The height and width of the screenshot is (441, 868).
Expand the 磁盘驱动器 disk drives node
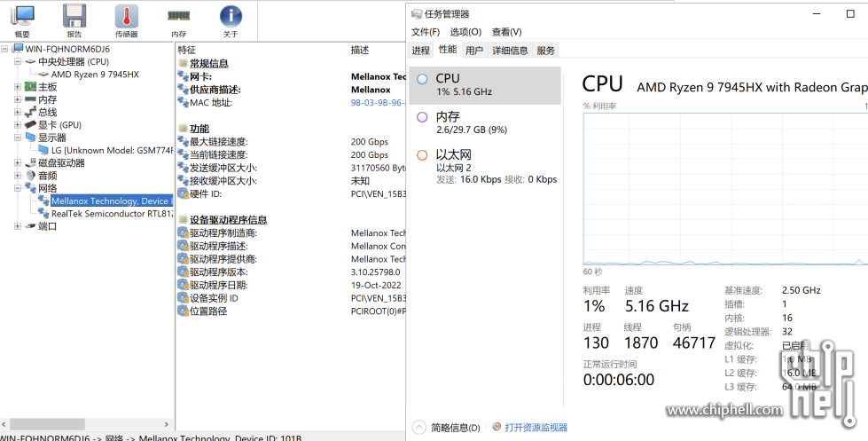click(x=18, y=163)
